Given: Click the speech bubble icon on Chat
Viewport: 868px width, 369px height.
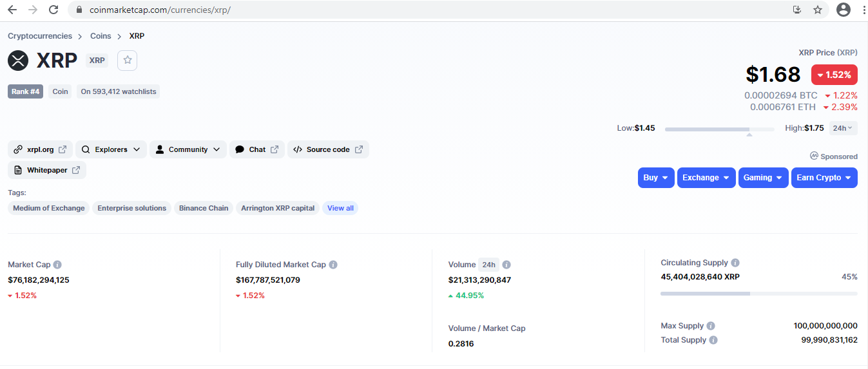Looking at the screenshot, I should pos(239,149).
